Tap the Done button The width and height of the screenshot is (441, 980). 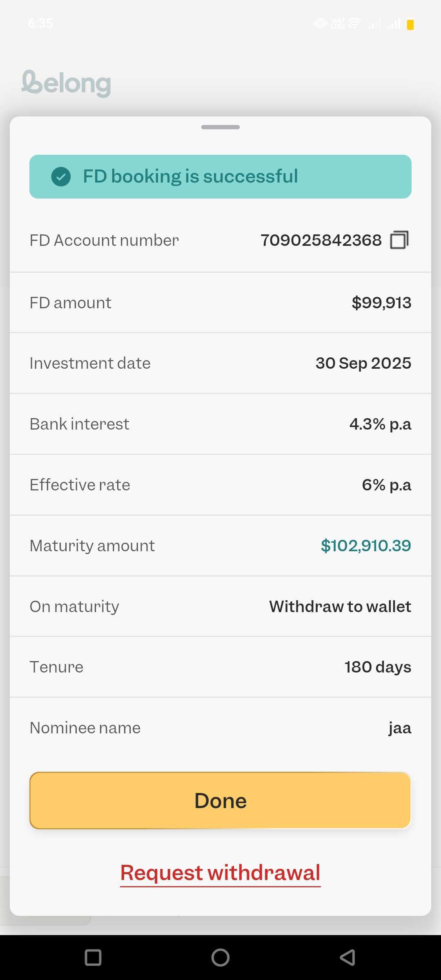(x=220, y=800)
